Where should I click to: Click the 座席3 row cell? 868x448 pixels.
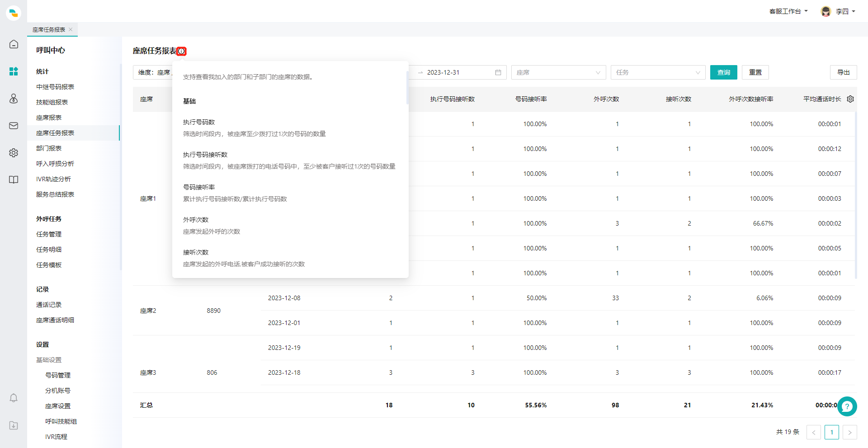click(148, 373)
